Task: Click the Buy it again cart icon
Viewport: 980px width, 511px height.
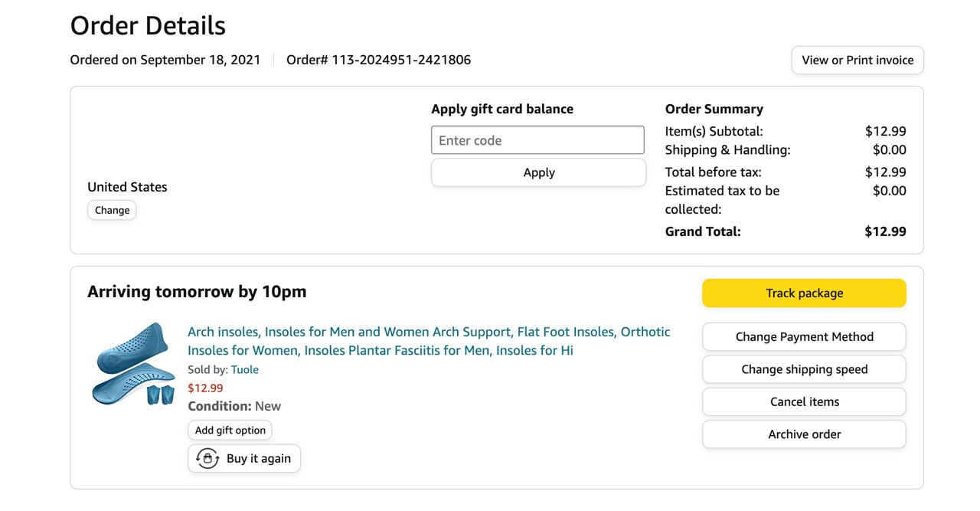Action: pyautogui.click(x=207, y=458)
